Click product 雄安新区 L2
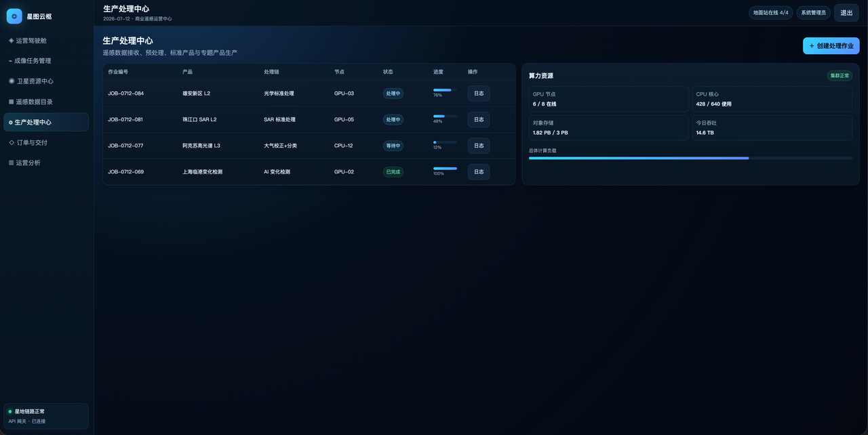Viewport: 868px width, 435px height. pyautogui.click(x=196, y=94)
